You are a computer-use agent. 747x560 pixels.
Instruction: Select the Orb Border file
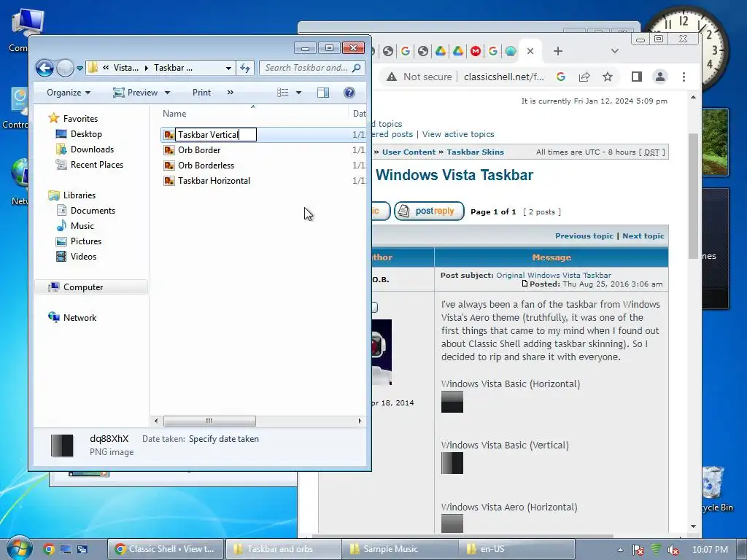pos(199,150)
